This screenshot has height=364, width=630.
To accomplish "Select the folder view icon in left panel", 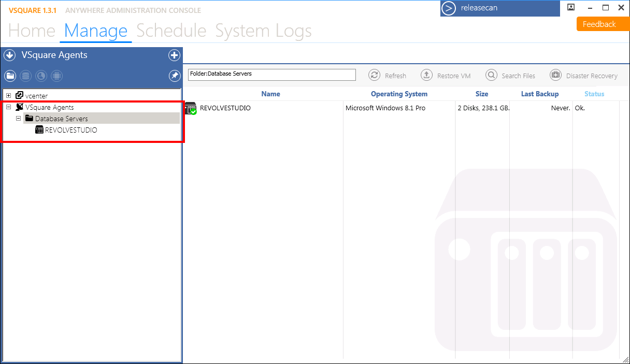I will click(10, 76).
